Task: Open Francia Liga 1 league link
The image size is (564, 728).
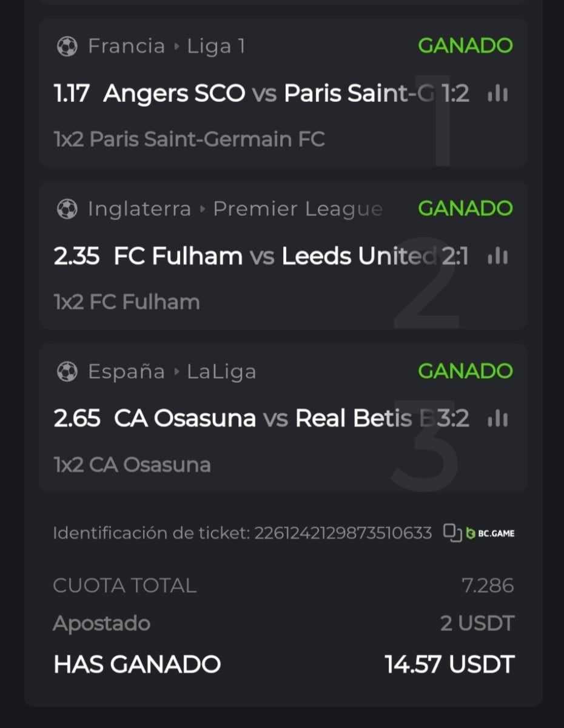Action: [x=167, y=47]
